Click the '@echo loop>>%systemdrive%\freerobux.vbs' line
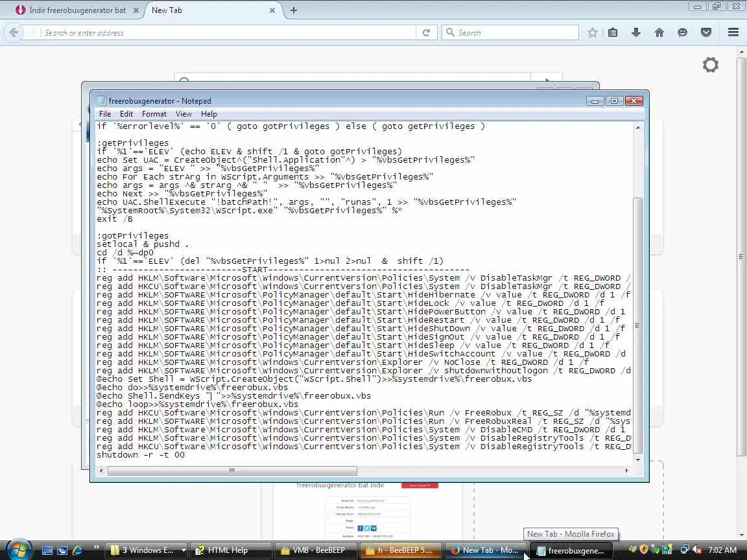The image size is (747, 560). tap(198, 404)
